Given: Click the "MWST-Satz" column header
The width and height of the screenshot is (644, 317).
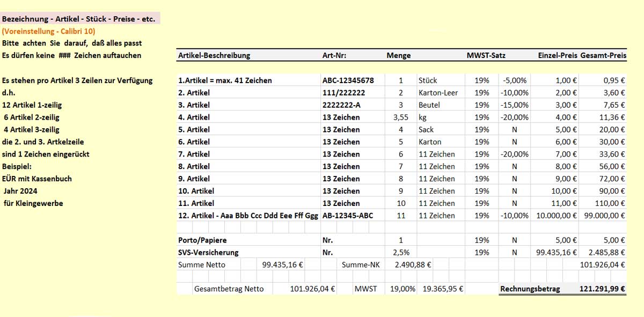Looking at the screenshot, I should (486, 55).
